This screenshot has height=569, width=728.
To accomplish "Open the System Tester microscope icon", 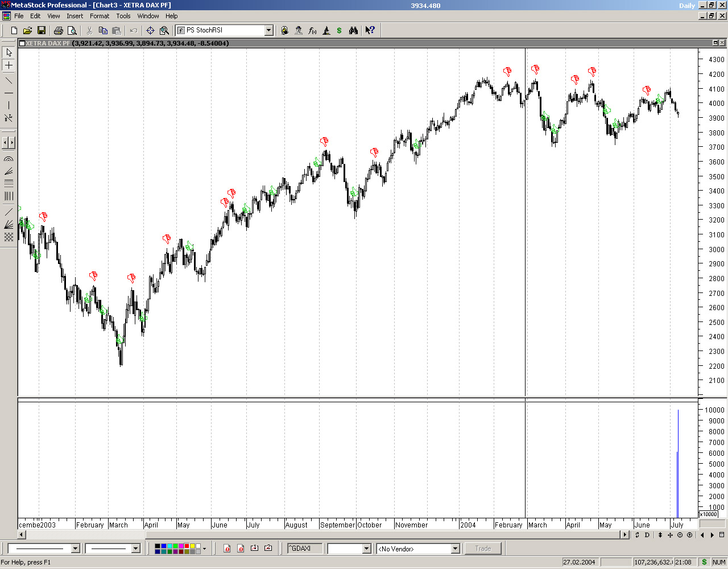I will pyautogui.click(x=326, y=30).
